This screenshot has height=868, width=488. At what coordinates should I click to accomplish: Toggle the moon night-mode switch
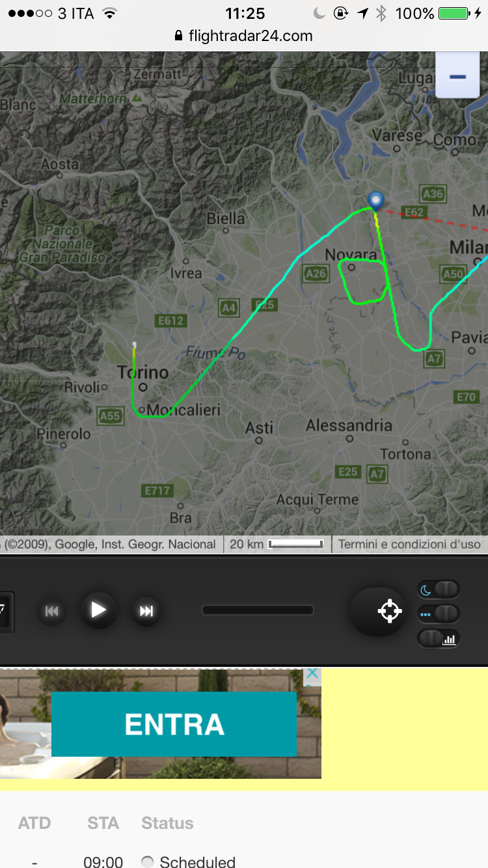439,590
